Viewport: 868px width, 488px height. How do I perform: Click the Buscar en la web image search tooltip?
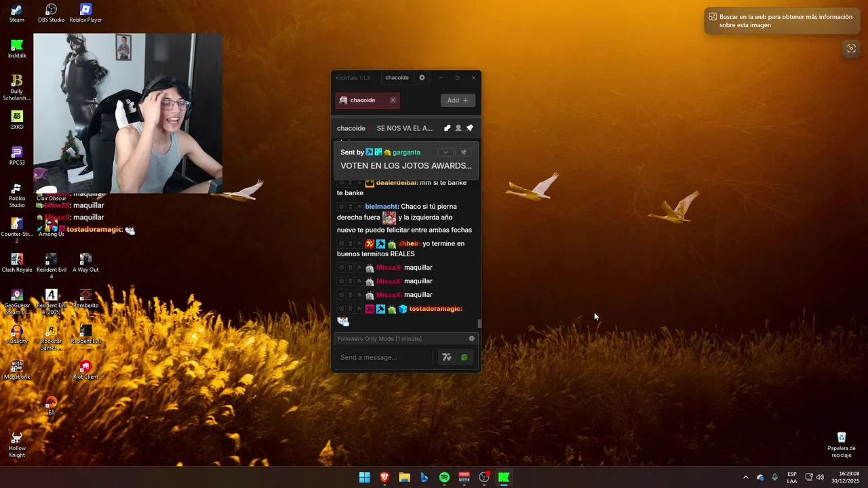tap(781, 20)
